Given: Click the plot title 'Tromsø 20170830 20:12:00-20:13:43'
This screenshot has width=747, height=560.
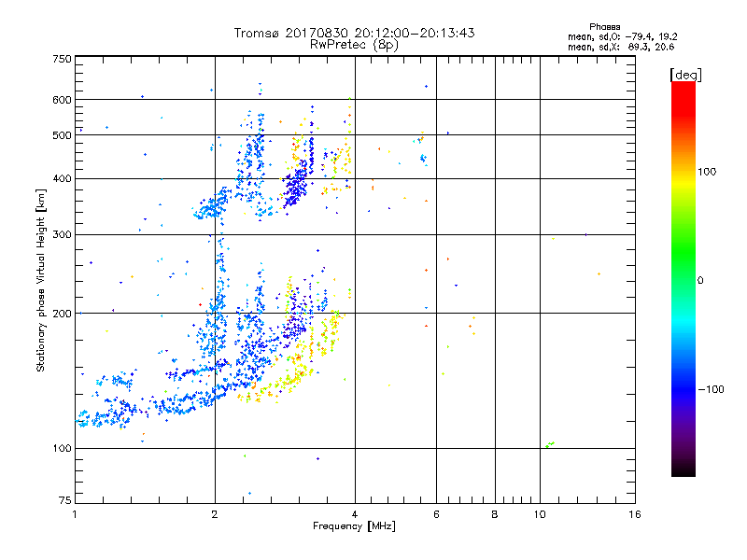Looking at the screenshot, I should (354, 33).
